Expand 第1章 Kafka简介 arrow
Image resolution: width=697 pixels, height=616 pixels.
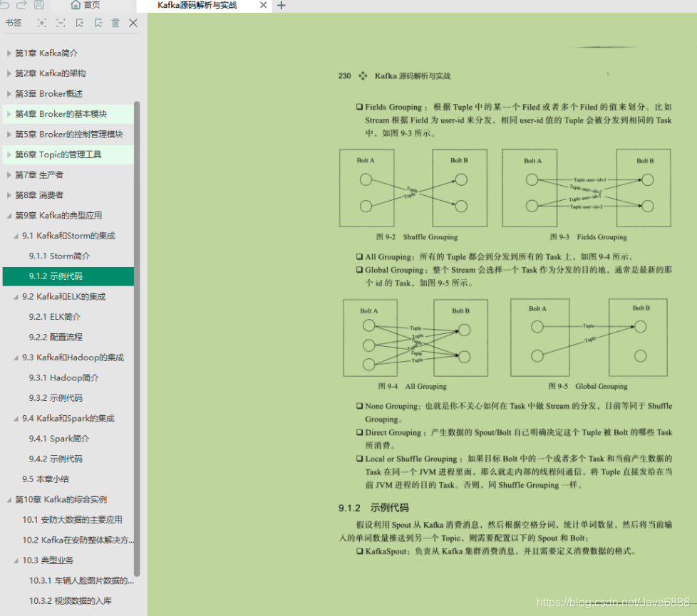(x=9, y=53)
